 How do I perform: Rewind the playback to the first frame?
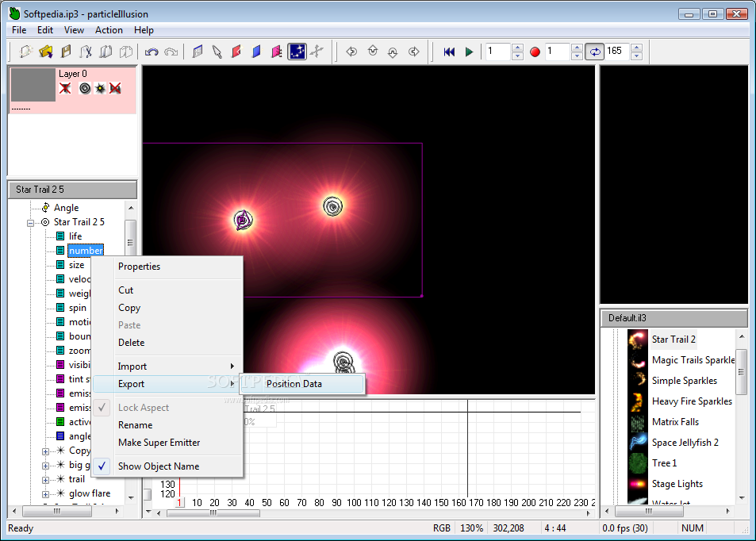(x=449, y=52)
